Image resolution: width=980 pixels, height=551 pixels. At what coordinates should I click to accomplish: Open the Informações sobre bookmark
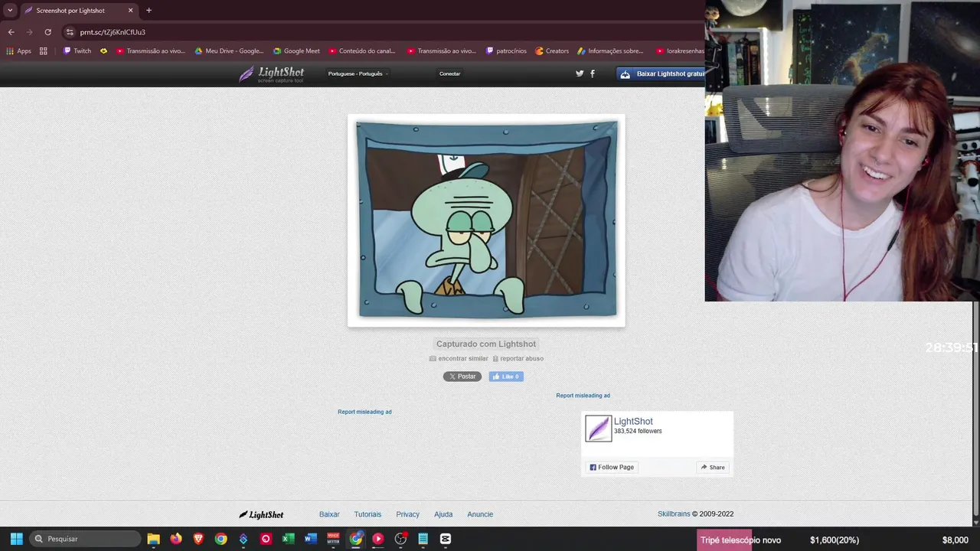point(610,51)
